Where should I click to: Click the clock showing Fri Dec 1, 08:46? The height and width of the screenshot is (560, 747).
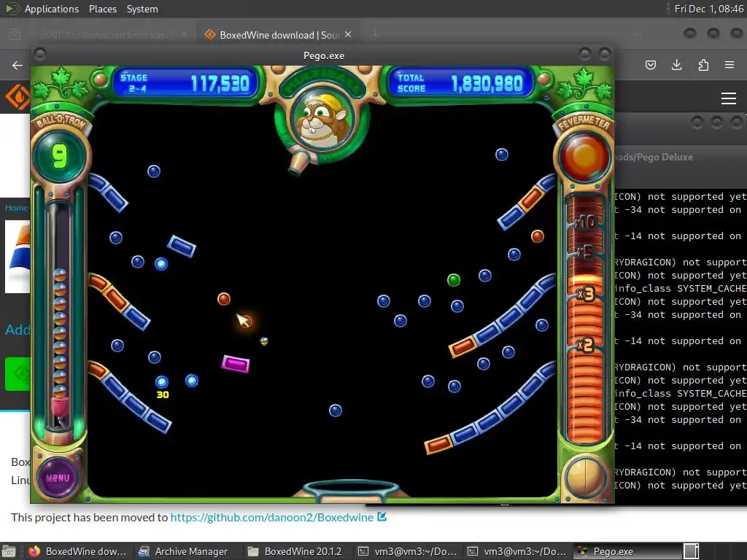[x=708, y=9]
